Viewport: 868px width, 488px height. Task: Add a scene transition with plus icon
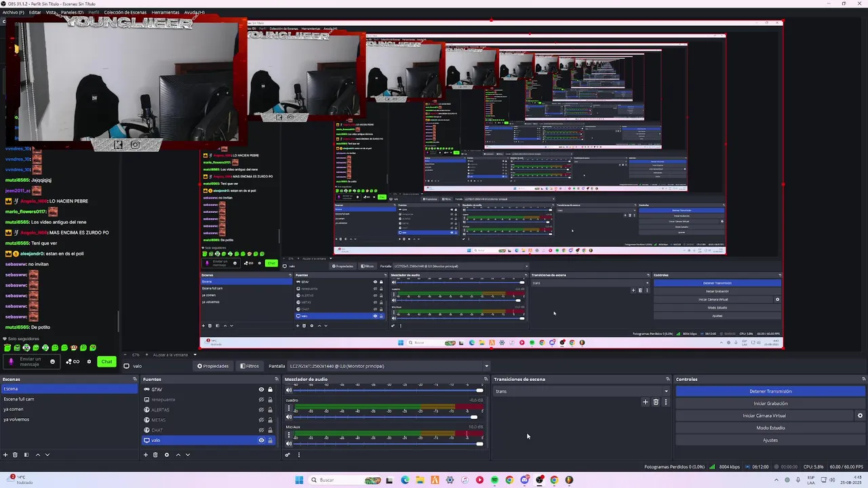click(646, 402)
